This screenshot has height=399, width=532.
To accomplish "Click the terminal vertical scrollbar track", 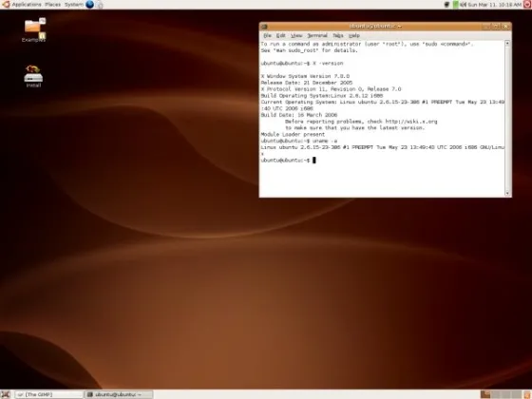I will click(x=507, y=118).
